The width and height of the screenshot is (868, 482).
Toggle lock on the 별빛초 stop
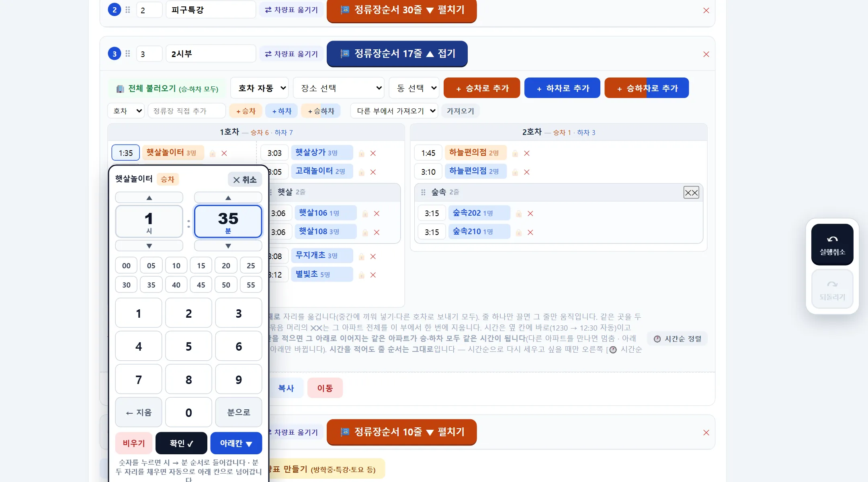pyautogui.click(x=362, y=275)
